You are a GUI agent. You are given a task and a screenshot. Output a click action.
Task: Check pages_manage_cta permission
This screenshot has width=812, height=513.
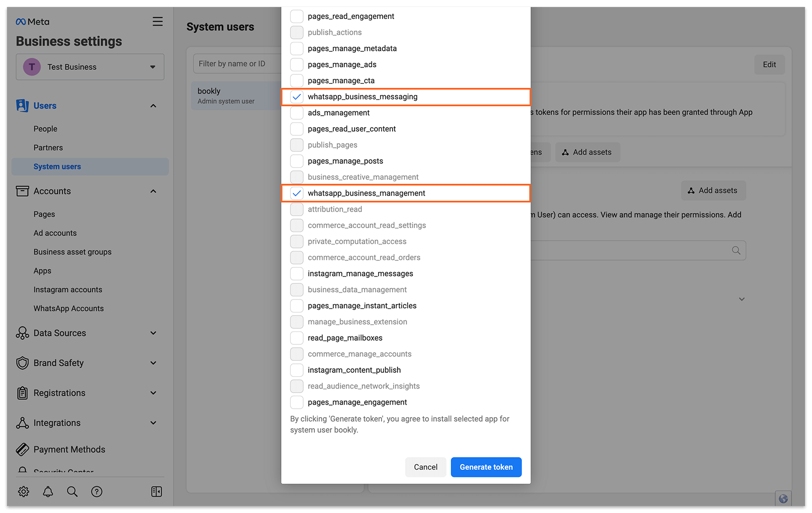tap(297, 80)
